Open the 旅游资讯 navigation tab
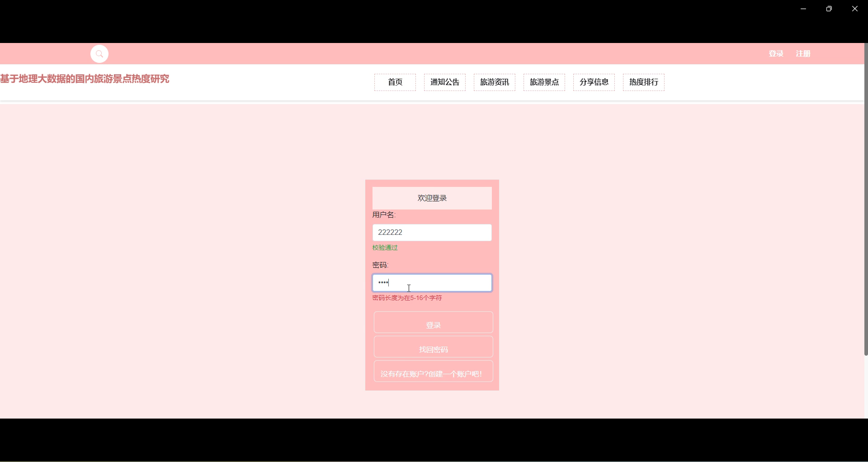 495,82
